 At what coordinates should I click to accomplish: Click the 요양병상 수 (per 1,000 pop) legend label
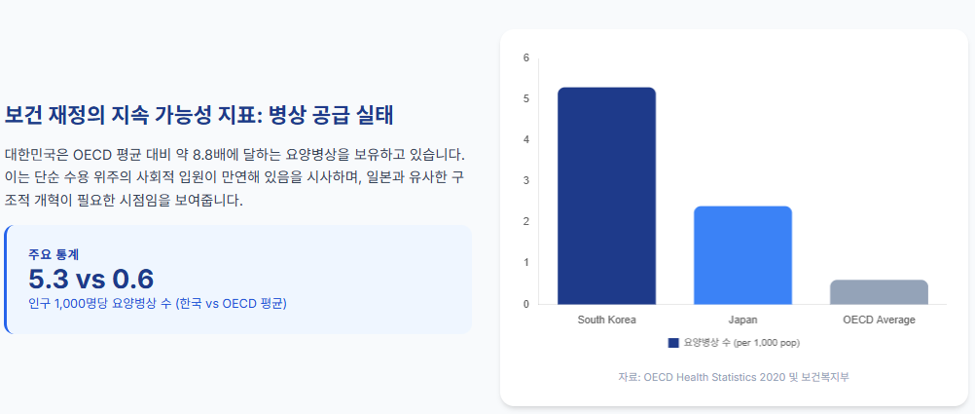click(741, 343)
